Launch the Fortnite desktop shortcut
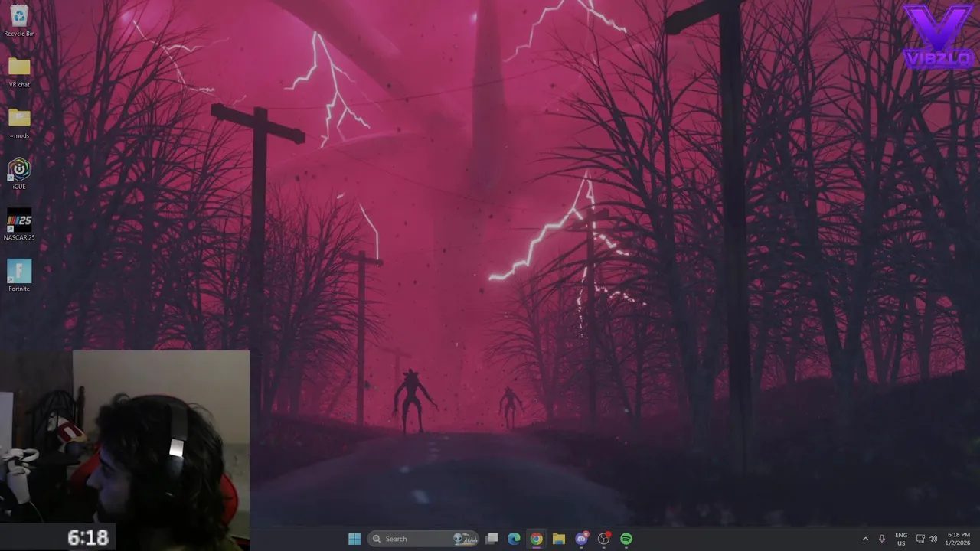Viewport: 980px width, 551px height. coord(19,275)
